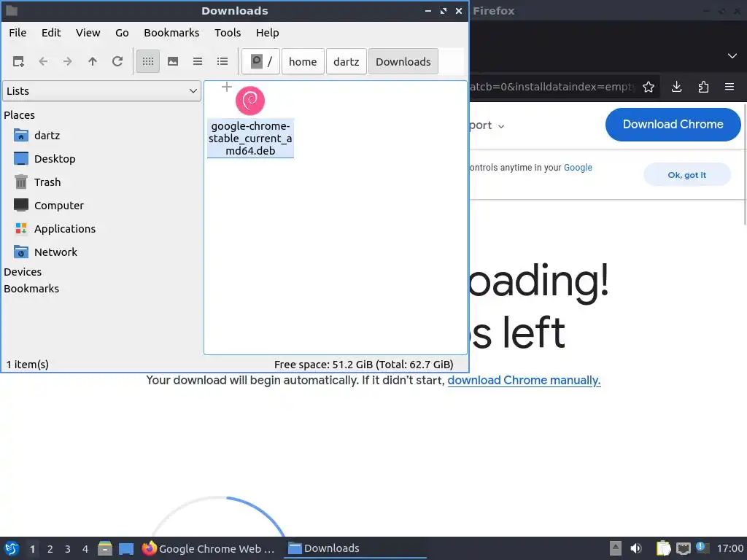Switch to icon view mode
Image resolution: width=747 pixels, height=560 pixels.
pyautogui.click(x=148, y=61)
